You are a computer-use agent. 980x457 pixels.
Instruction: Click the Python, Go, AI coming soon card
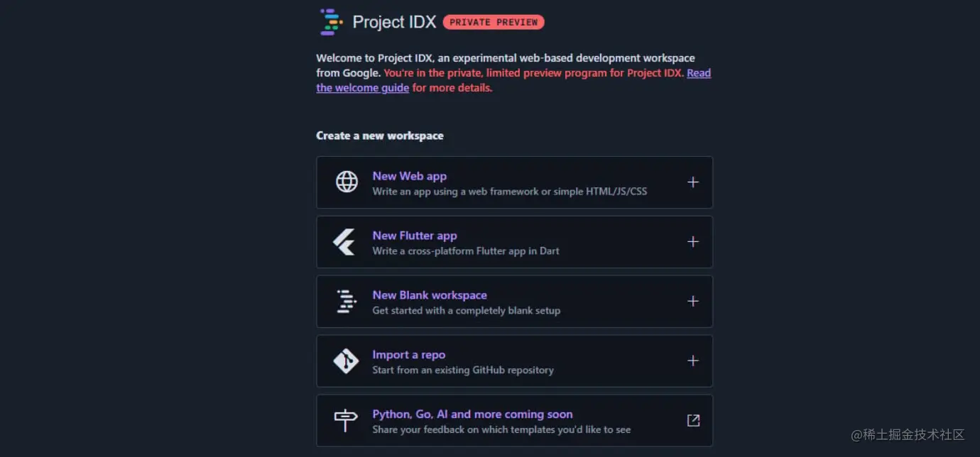tap(472, 414)
